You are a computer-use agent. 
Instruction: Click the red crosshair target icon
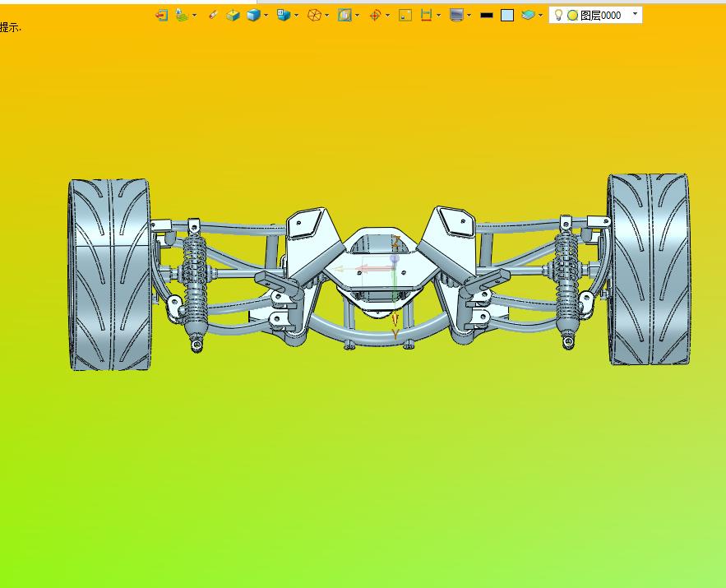pos(375,16)
